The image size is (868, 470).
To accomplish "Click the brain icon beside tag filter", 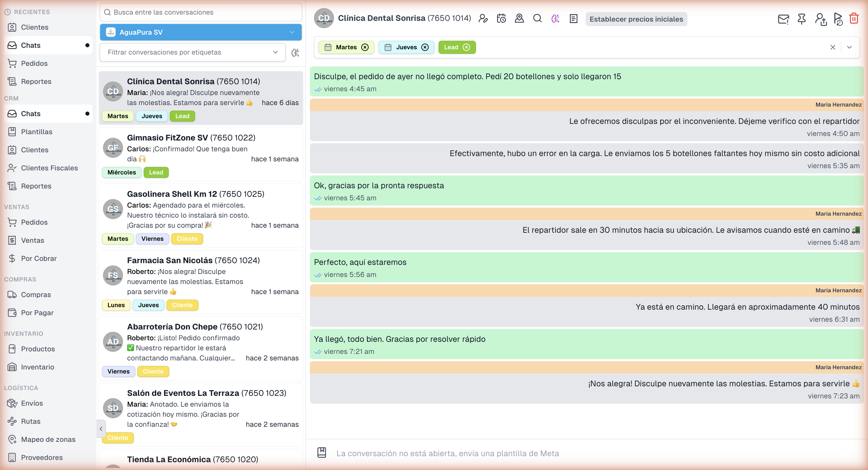I will click(x=295, y=53).
